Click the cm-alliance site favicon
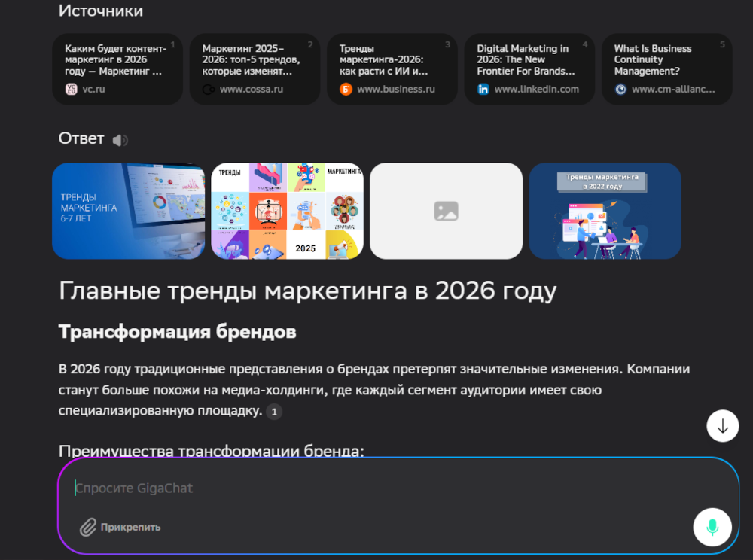The height and width of the screenshot is (560, 753). 620,90
